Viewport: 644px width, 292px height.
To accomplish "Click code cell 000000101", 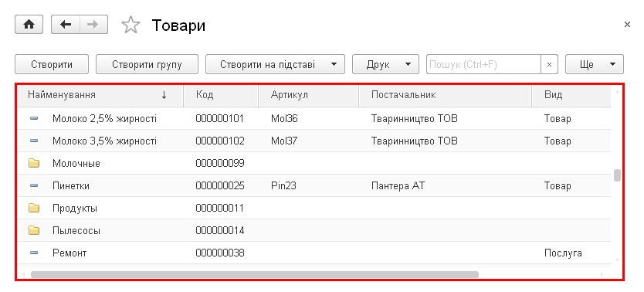I will [x=220, y=119].
